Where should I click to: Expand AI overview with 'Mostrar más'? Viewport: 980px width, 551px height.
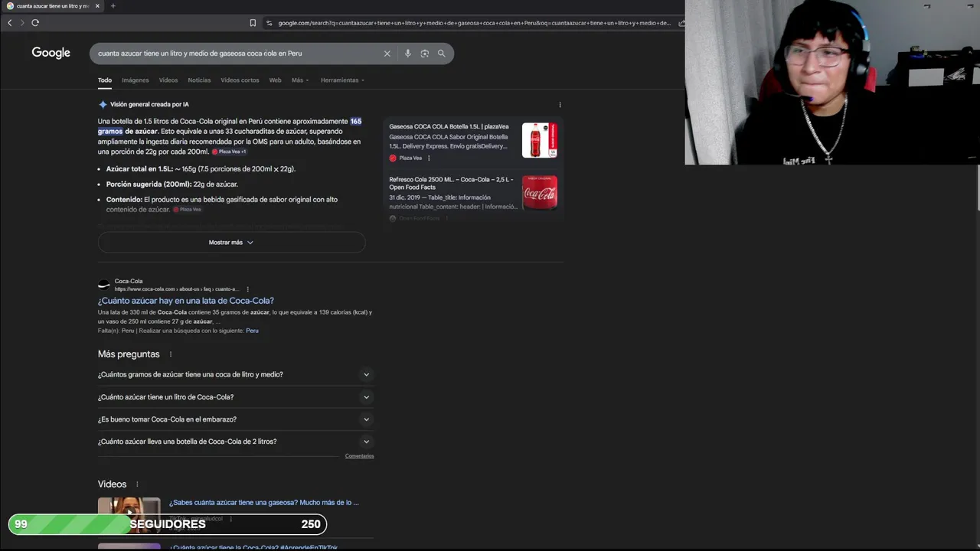coord(231,243)
